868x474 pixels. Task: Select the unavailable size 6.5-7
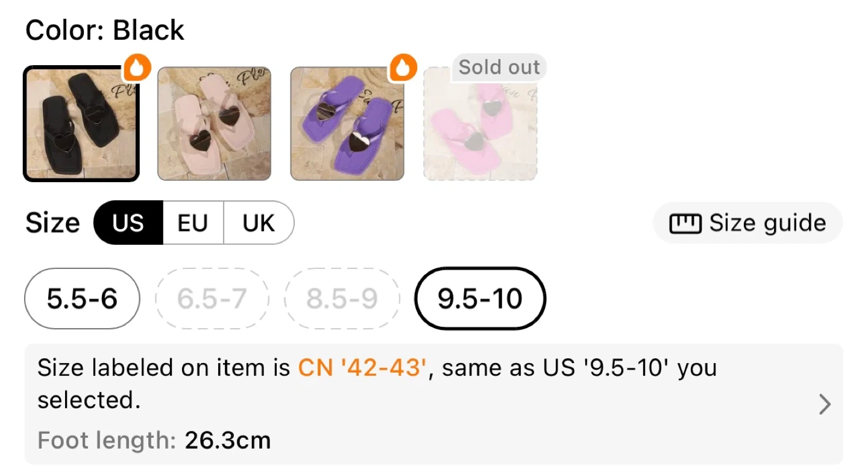(x=212, y=299)
